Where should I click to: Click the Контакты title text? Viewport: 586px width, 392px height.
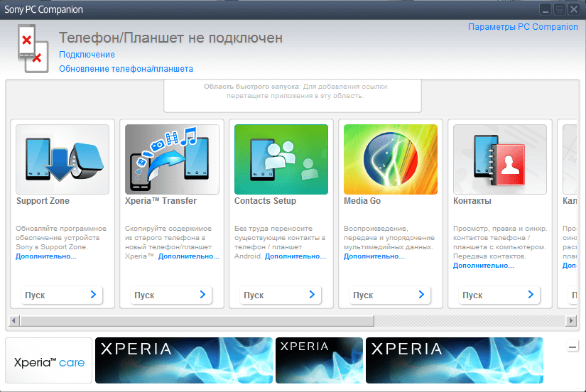[x=472, y=201]
